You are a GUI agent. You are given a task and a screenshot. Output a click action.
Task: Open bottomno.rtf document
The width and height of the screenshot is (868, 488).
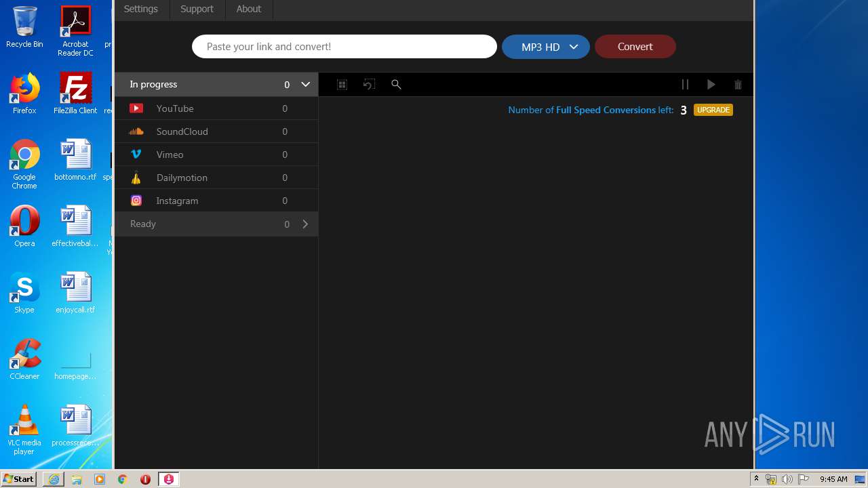click(x=75, y=160)
